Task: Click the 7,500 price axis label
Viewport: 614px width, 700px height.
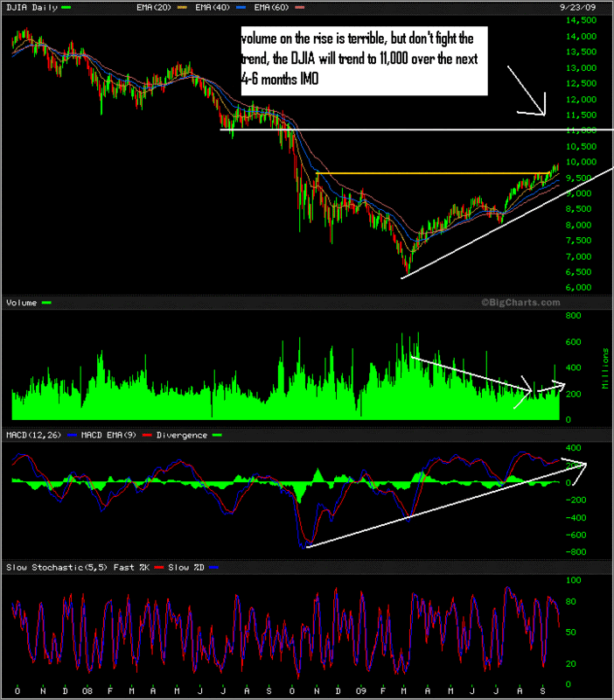Action: coord(579,241)
